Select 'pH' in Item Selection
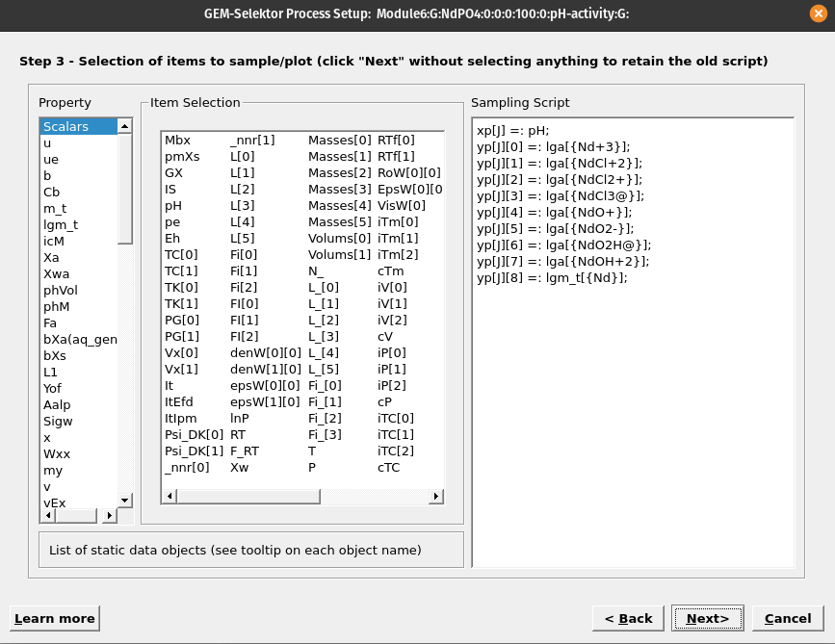Image resolution: width=835 pixels, height=644 pixels. [173, 205]
